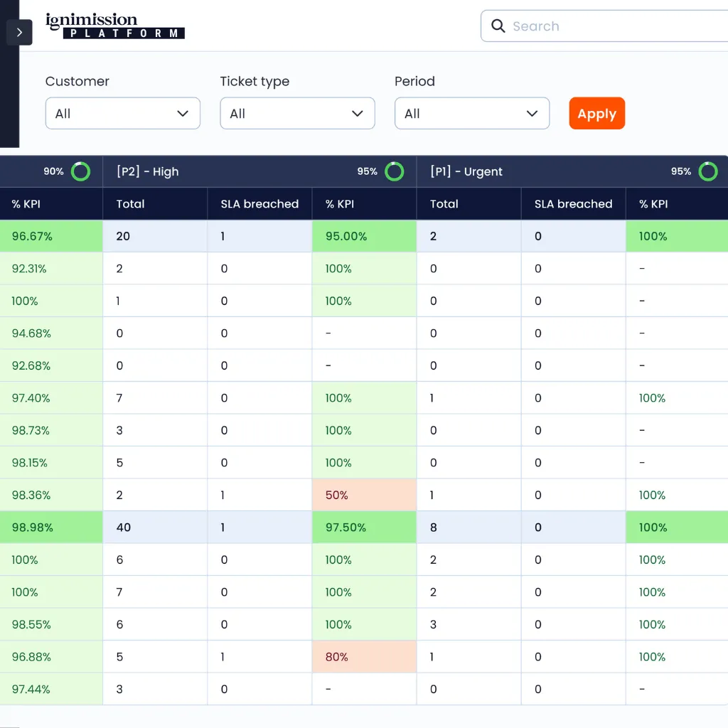Click the [P2] - High 95% progress ring
This screenshot has height=728, width=728.
pyautogui.click(x=394, y=171)
